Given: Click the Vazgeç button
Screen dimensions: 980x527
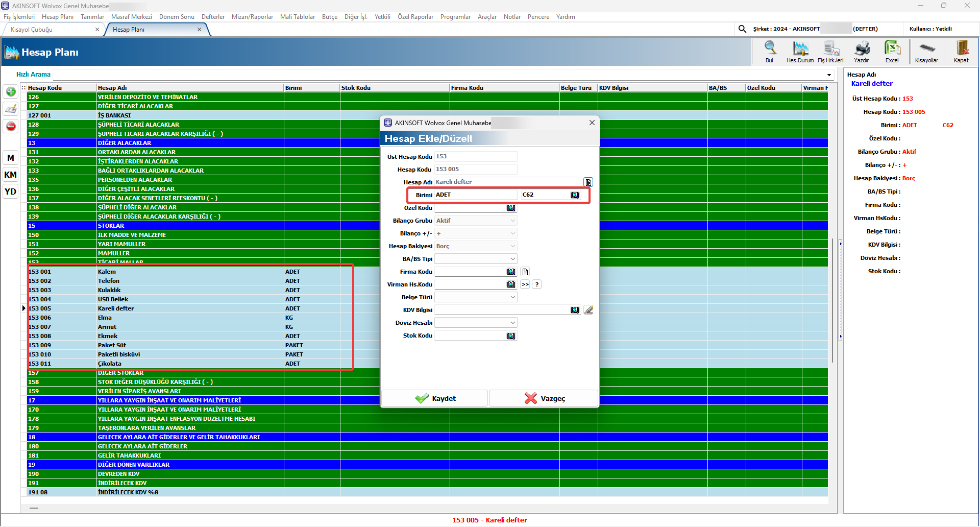Looking at the screenshot, I should coord(544,398).
